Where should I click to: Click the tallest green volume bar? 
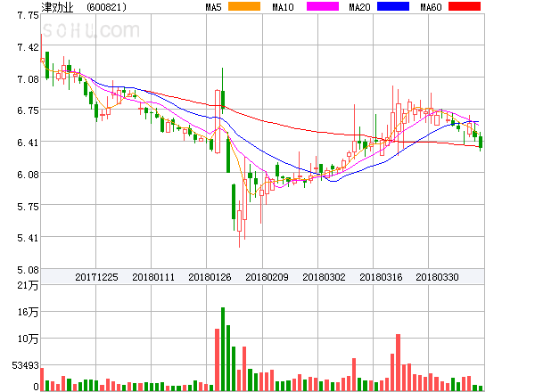pos(223,349)
